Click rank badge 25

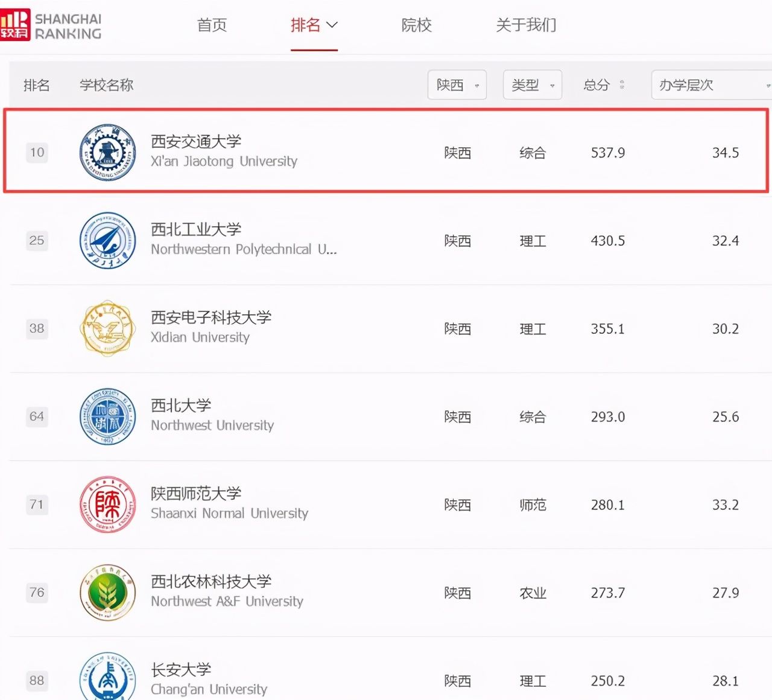click(x=37, y=240)
